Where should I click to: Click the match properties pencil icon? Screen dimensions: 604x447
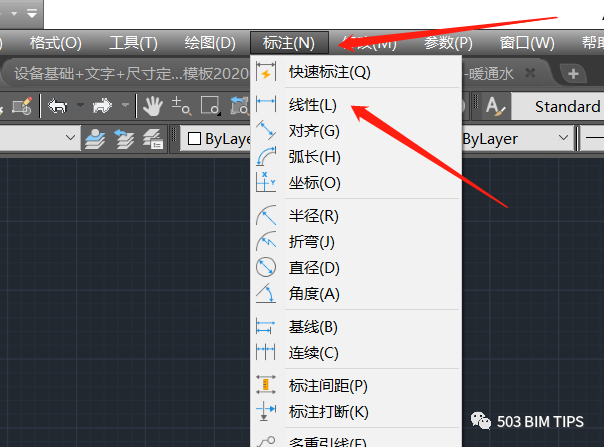click(x=22, y=106)
